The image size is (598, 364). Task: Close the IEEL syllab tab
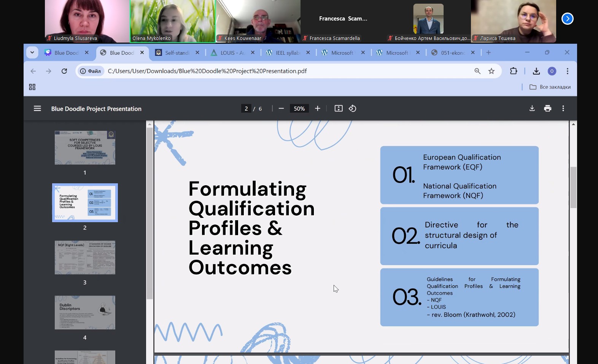308,52
